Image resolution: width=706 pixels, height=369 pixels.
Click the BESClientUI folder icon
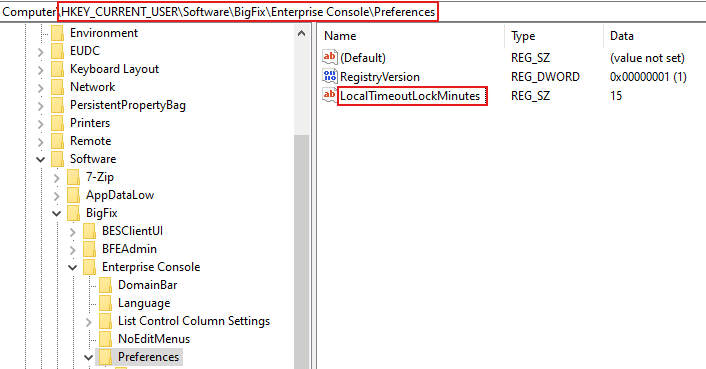click(x=90, y=231)
